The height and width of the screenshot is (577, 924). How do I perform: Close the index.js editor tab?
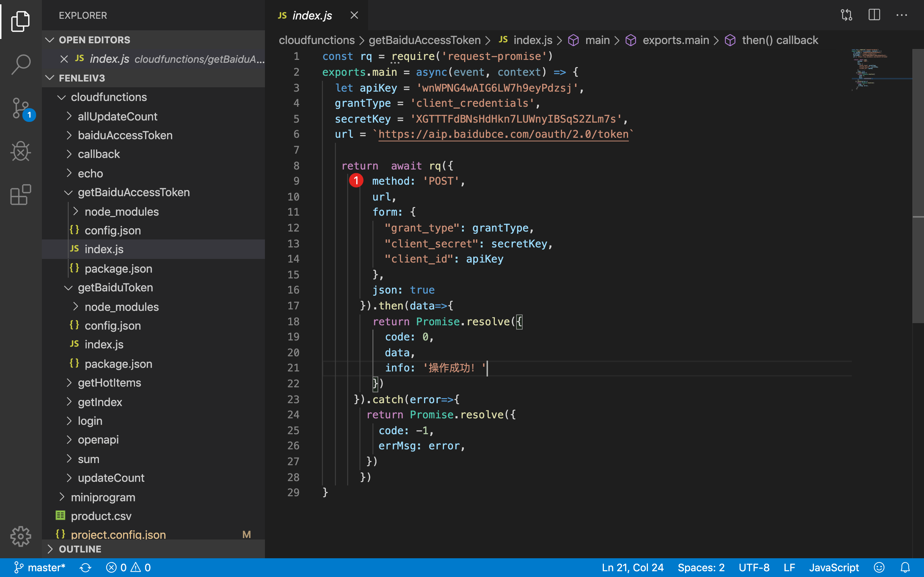click(x=354, y=15)
